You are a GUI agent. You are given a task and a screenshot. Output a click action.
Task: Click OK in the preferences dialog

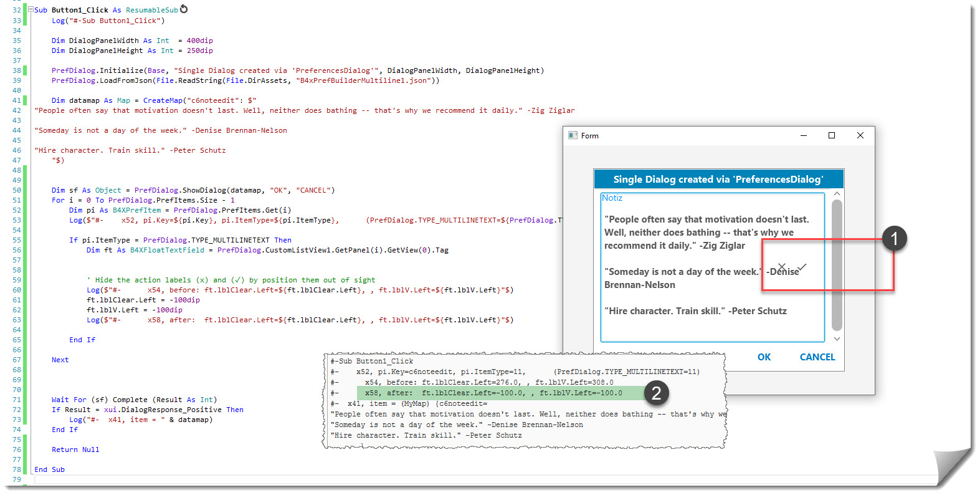(x=764, y=357)
